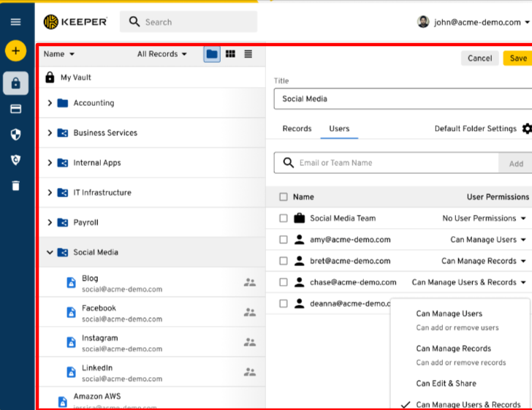Image resolution: width=532 pixels, height=410 pixels.
Task: Toggle the select-all Name checkbox
Action: tap(284, 197)
